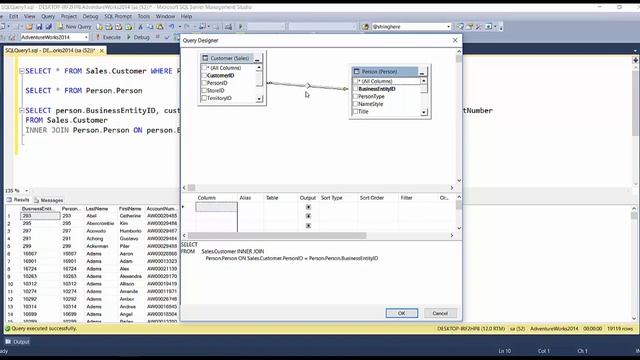Image resolution: width=640 pixels, height=360 pixels.
Task: Open the Window menu
Action: [x=165, y=16]
